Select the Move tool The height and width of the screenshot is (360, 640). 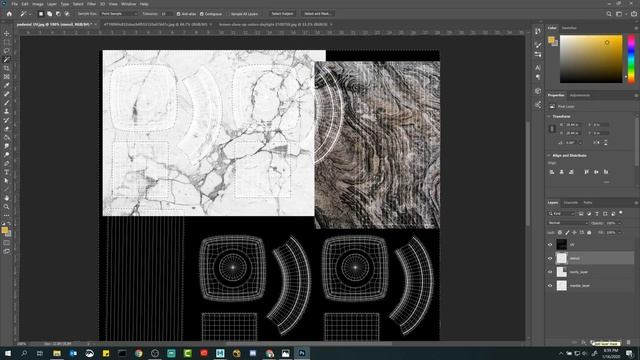click(6, 33)
